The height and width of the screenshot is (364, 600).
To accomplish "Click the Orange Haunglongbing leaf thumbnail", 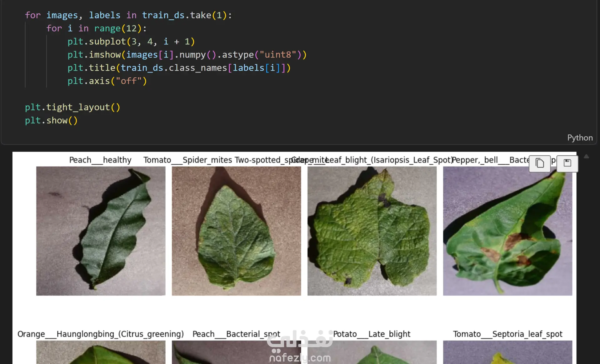I will 101,352.
